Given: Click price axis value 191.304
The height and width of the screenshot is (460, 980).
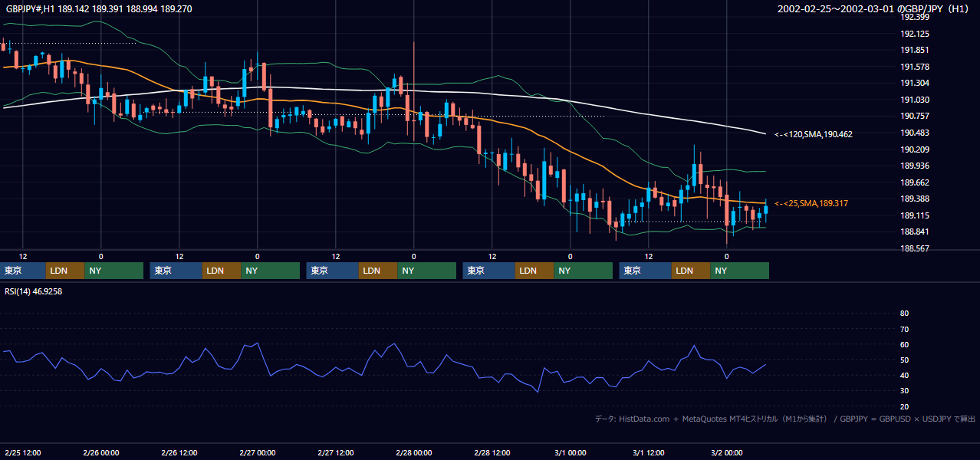Looking at the screenshot, I should point(914,84).
